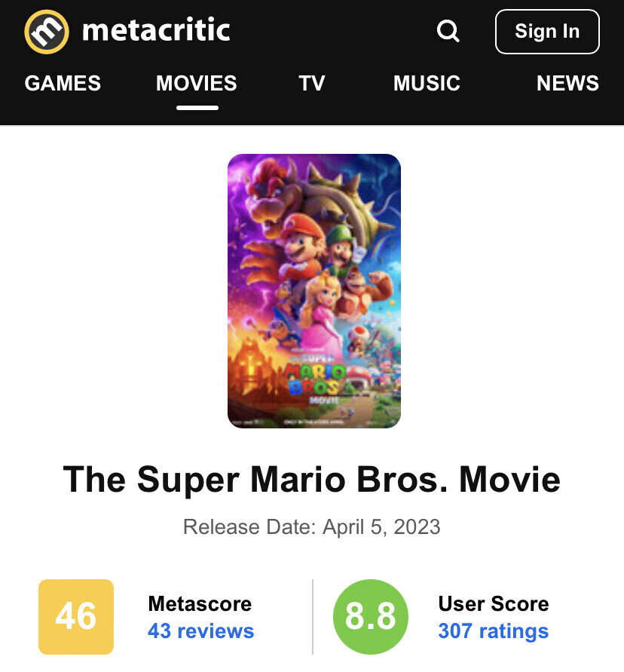Image resolution: width=624 pixels, height=672 pixels.
Task: Select the MOVIES navigation tab
Action: [x=197, y=83]
